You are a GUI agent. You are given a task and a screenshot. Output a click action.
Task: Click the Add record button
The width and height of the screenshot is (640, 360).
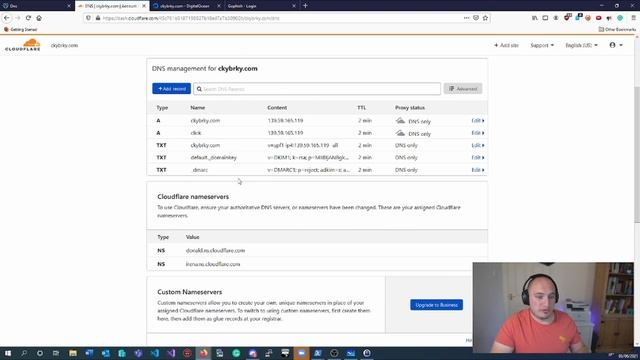(x=171, y=89)
